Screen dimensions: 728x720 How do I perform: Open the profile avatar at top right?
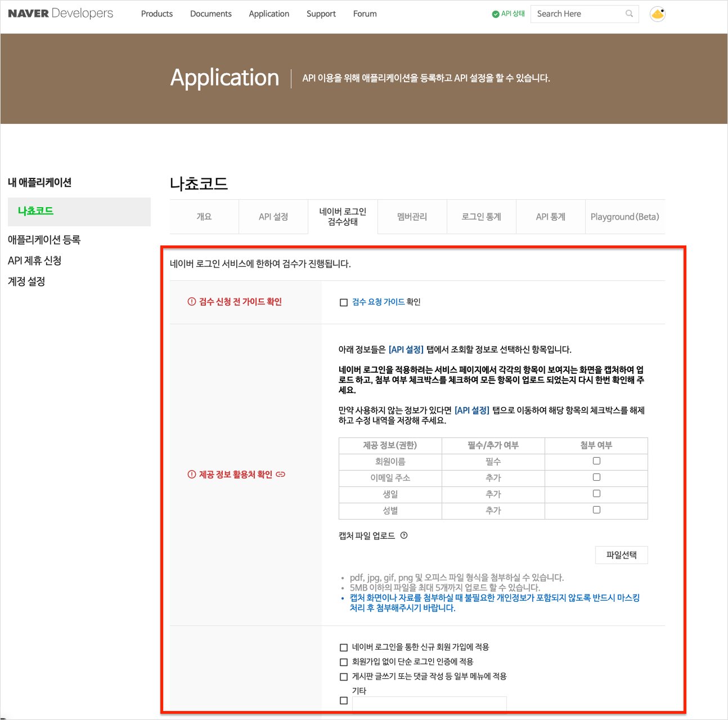coord(657,14)
